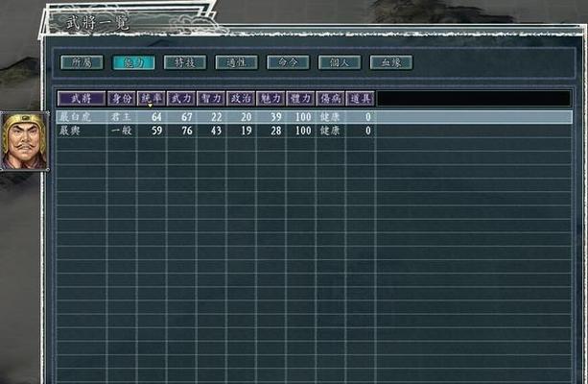Screen dimensions: 588x384
Task: Switch to the 適性 tab
Action: coord(236,62)
